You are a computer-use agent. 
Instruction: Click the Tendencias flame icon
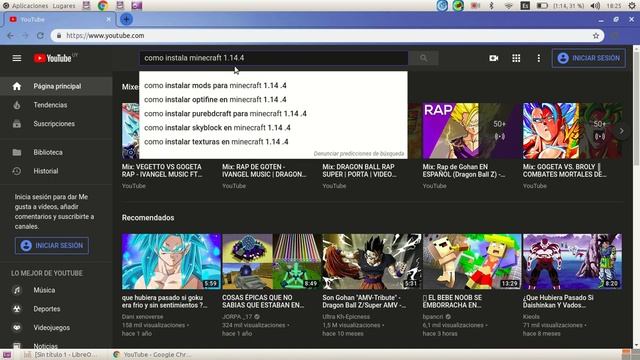pyautogui.click(x=17, y=105)
